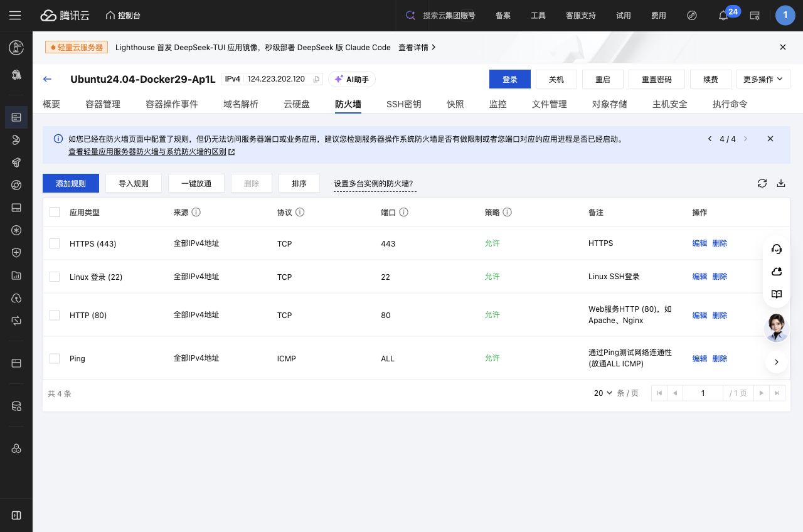The image size is (803, 532).
Task: Check the HTTP (80) rule checkbox
Action: pyautogui.click(x=55, y=315)
